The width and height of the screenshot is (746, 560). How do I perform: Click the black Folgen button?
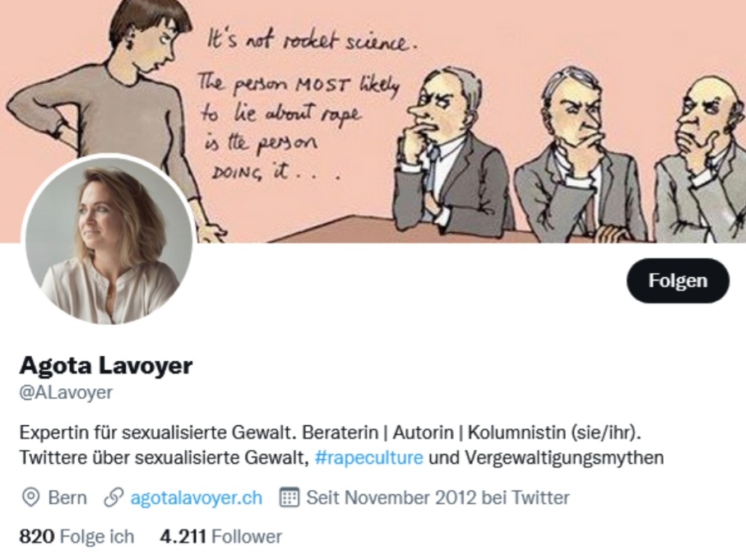click(x=678, y=280)
